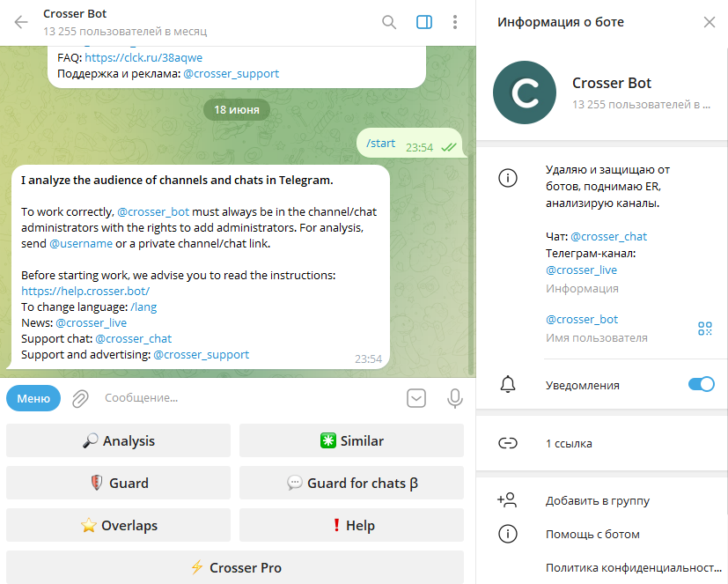This screenshot has height=584, width=728.
Task: Show the QR code for @crosser_bot username
Action: [x=705, y=329]
